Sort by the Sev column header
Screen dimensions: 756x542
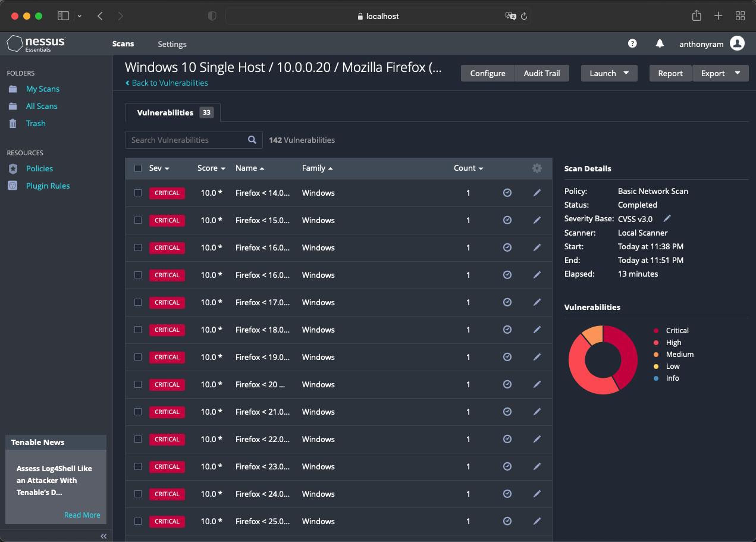point(159,168)
